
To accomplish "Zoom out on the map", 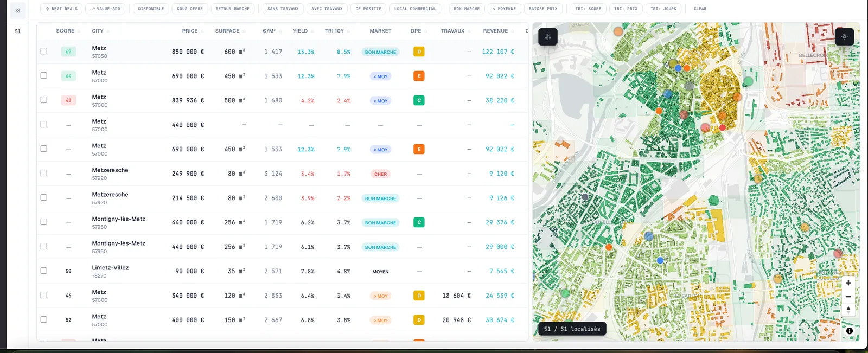I will [848, 296].
